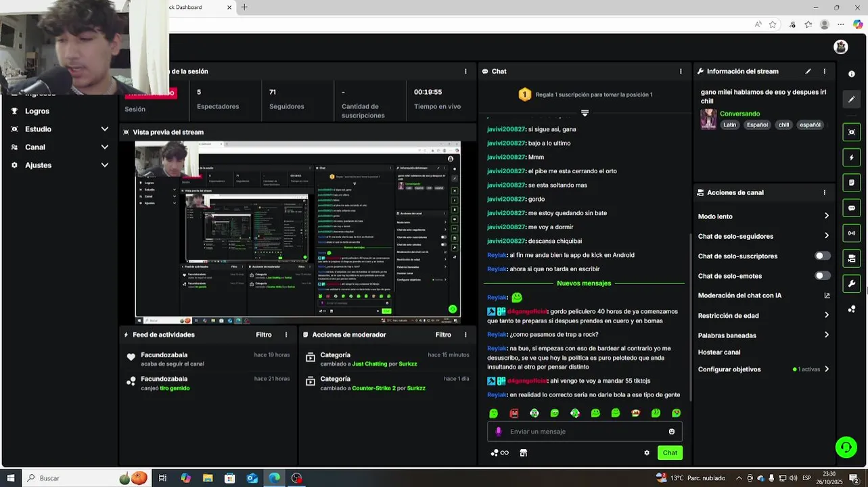Open chat settings gear icon

tap(647, 453)
